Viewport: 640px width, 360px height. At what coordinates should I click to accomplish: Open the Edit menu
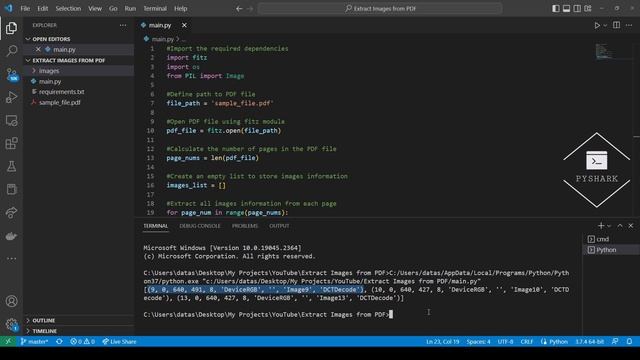(x=42, y=9)
